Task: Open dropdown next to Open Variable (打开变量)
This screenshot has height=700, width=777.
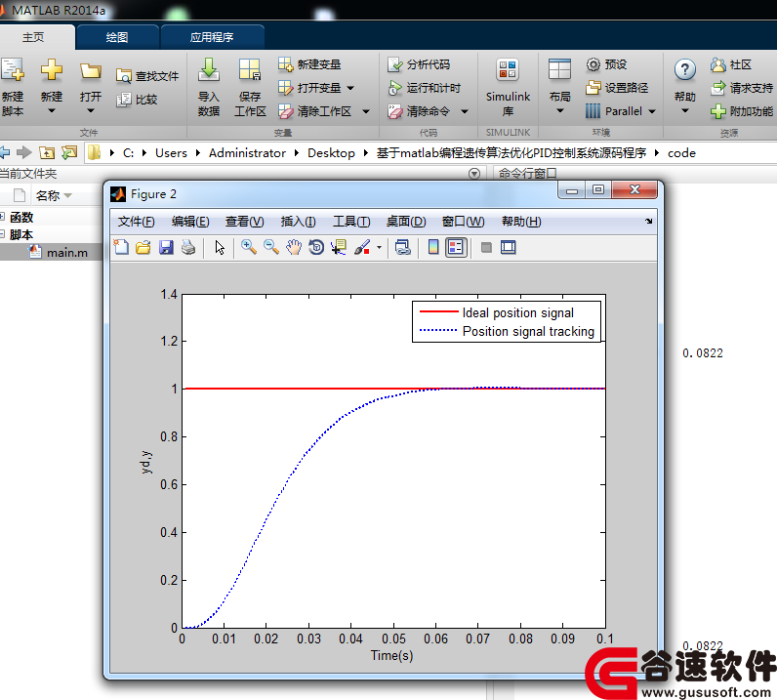Action: [x=350, y=88]
